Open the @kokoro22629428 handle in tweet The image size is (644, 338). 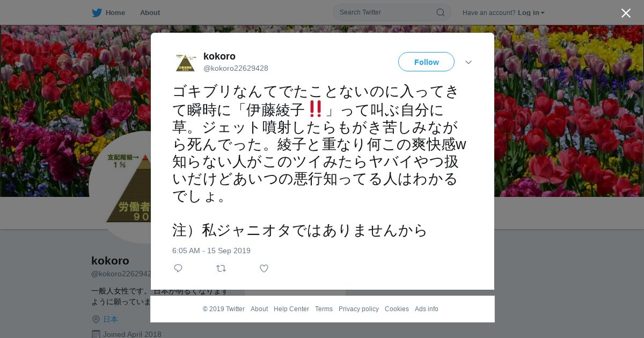(236, 68)
